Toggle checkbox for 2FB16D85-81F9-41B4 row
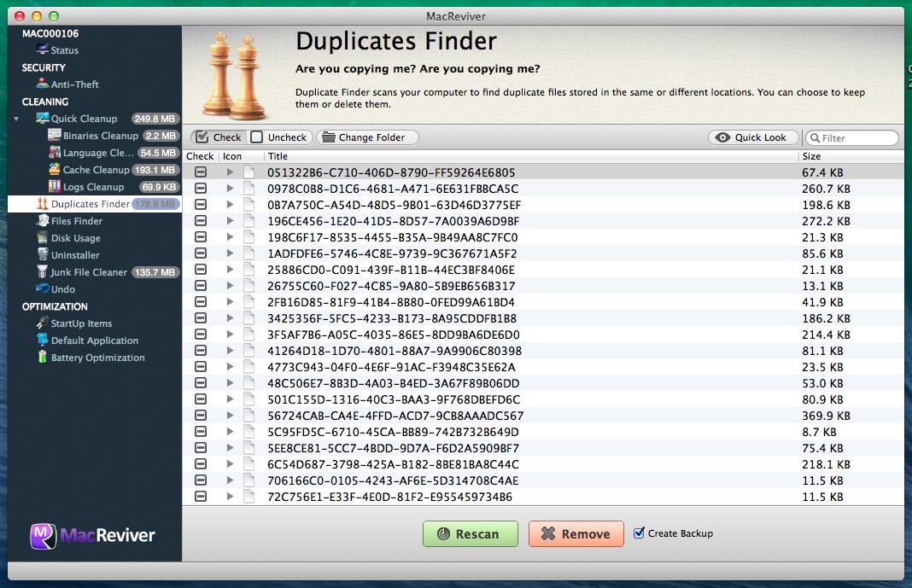The height and width of the screenshot is (588, 912). pos(201,302)
